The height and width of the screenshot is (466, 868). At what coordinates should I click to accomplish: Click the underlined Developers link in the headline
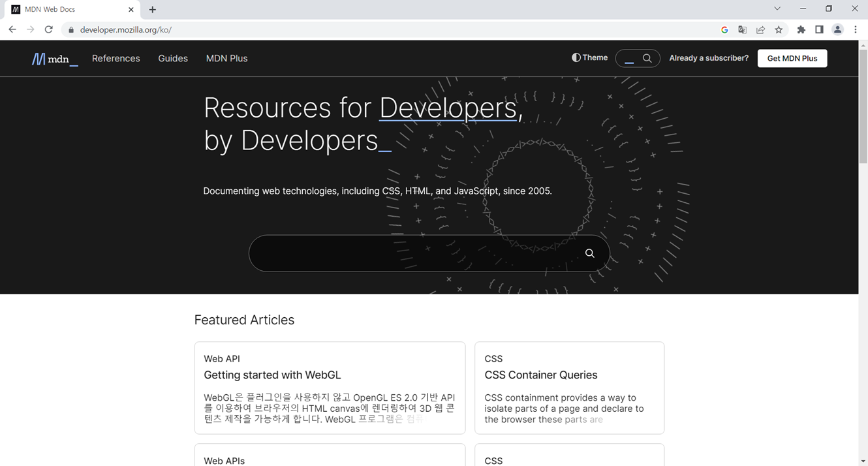[x=448, y=108]
